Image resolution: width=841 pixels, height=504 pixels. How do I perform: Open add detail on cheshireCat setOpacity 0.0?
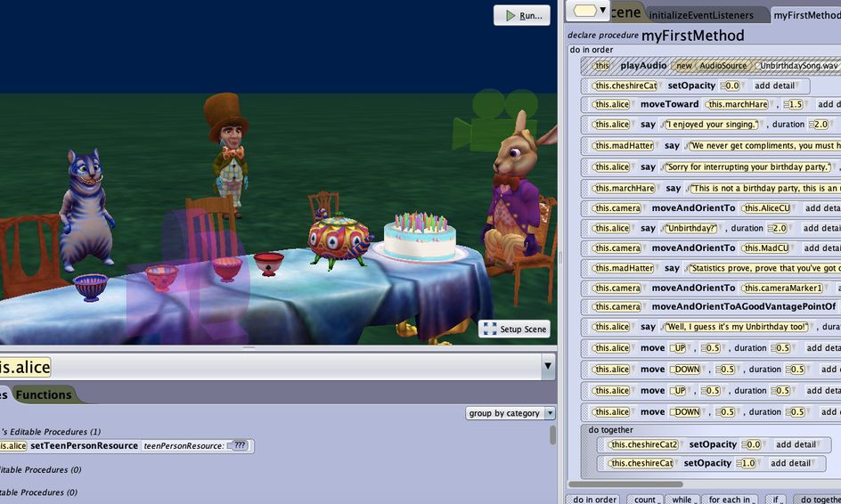click(x=775, y=85)
